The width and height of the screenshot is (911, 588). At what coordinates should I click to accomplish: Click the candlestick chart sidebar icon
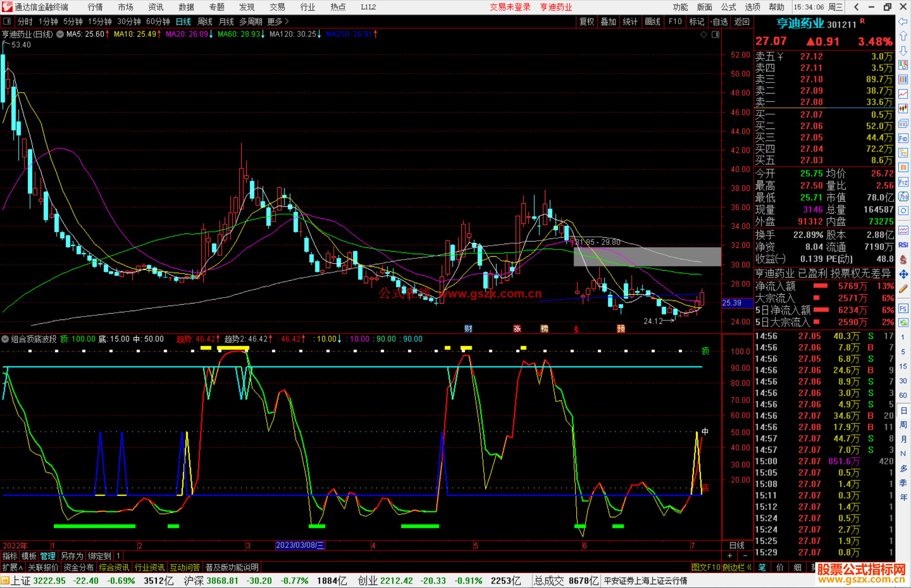point(903,108)
